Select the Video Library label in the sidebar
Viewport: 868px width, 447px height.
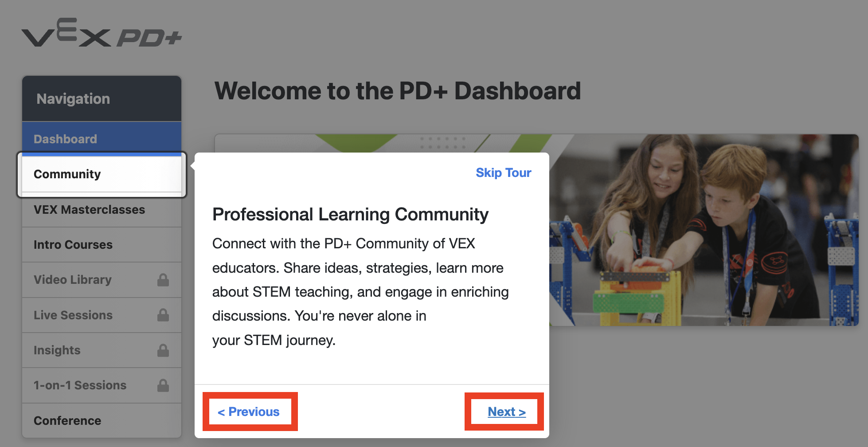[x=73, y=280]
